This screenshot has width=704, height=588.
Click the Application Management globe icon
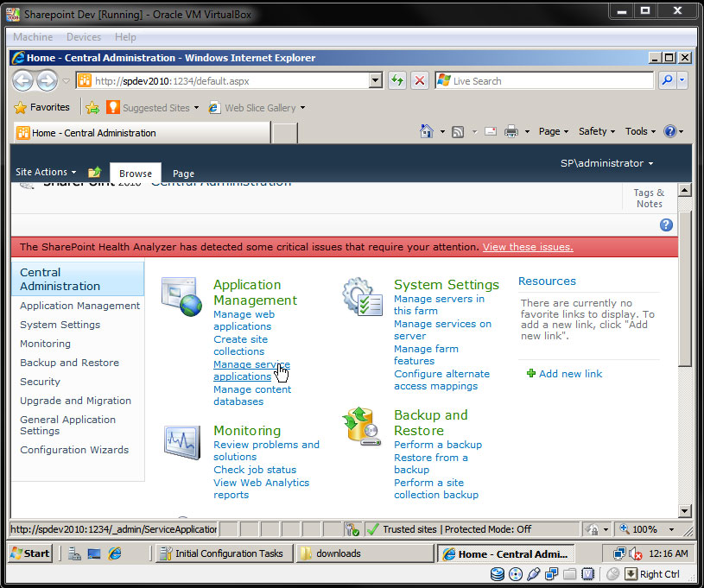(x=181, y=297)
